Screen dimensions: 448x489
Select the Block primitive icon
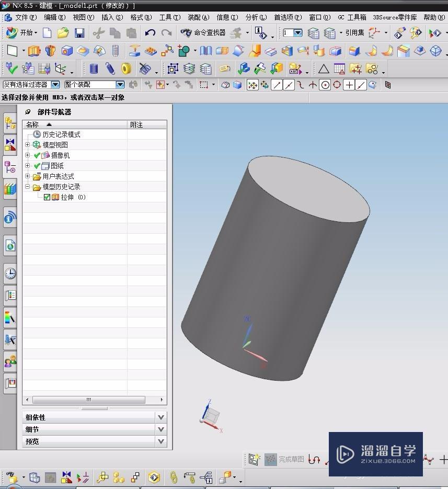coord(67,51)
